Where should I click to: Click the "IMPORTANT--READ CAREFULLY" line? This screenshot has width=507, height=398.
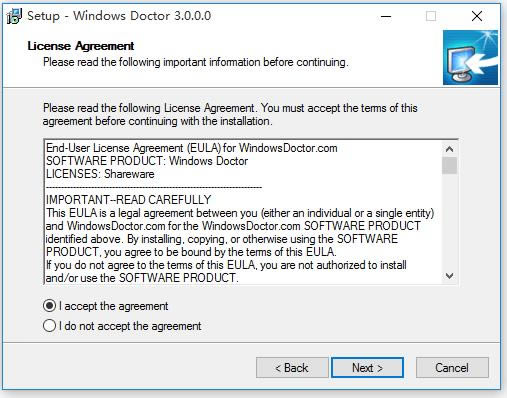click(x=129, y=200)
